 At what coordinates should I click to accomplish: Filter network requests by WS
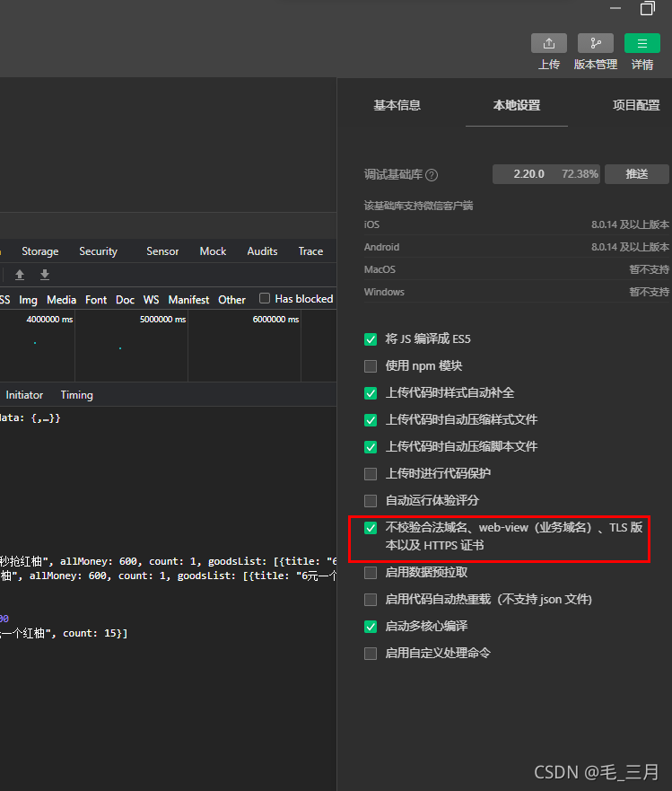point(152,300)
